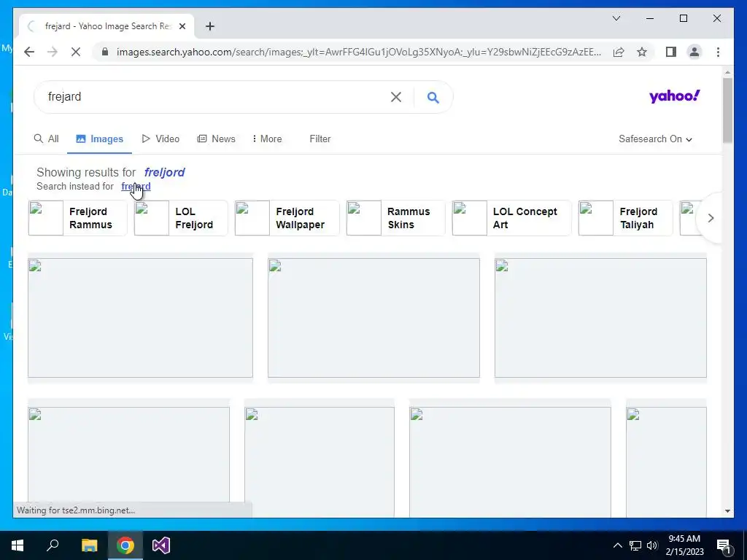Stop loading the page
Viewport: 747px width, 560px height.
[76, 52]
